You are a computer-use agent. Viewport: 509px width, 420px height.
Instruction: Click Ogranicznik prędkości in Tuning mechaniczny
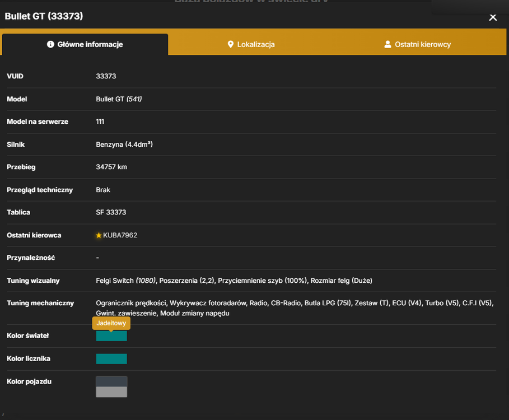131,303
